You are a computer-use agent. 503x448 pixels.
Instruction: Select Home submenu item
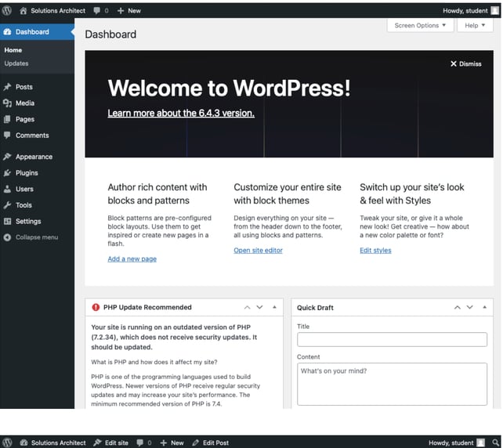click(13, 50)
